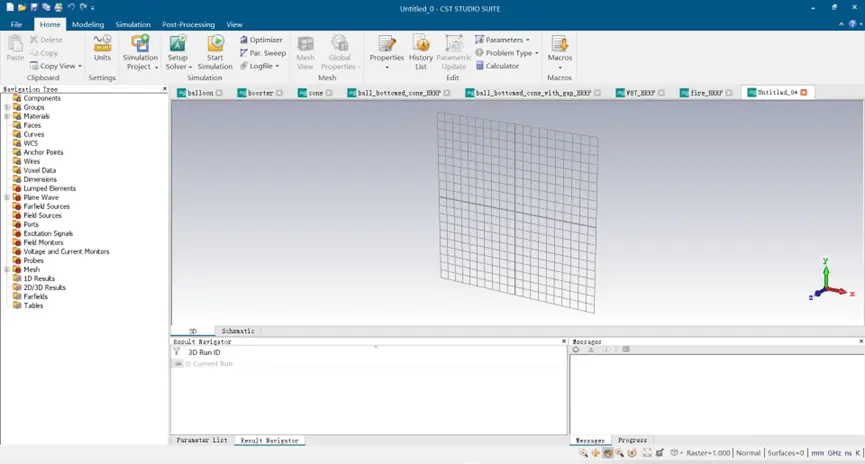Select 1D Results in navigation tree
This screenshot has width=865, height=464.
point(39,279)
